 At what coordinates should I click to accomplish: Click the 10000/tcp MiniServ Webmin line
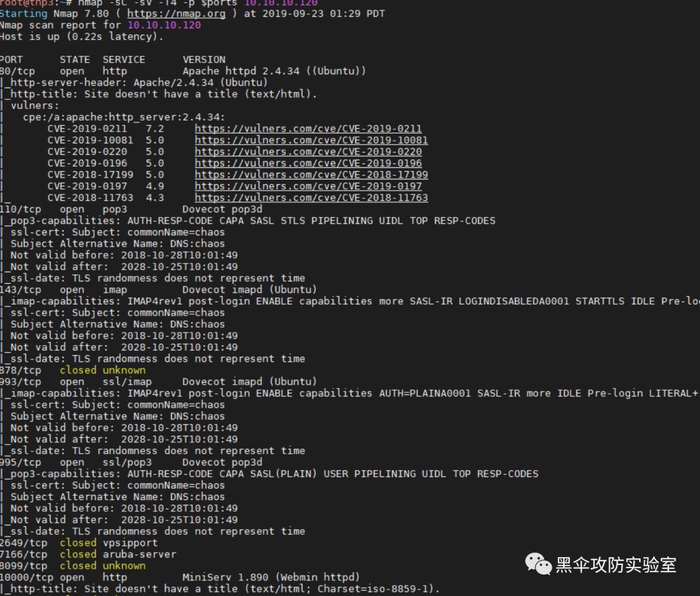(x=180, y=577)
